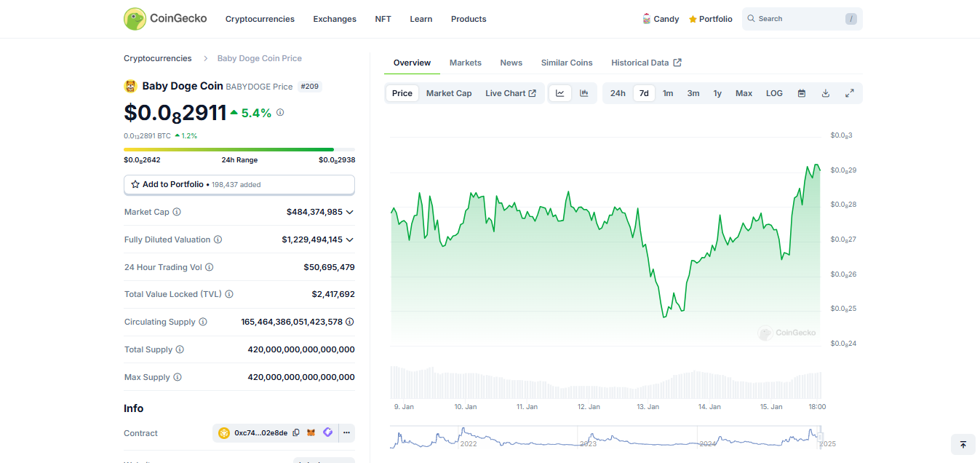Switch to the Markets tab
This screenshot has width=980, height=463.
[x=466, y=63]
